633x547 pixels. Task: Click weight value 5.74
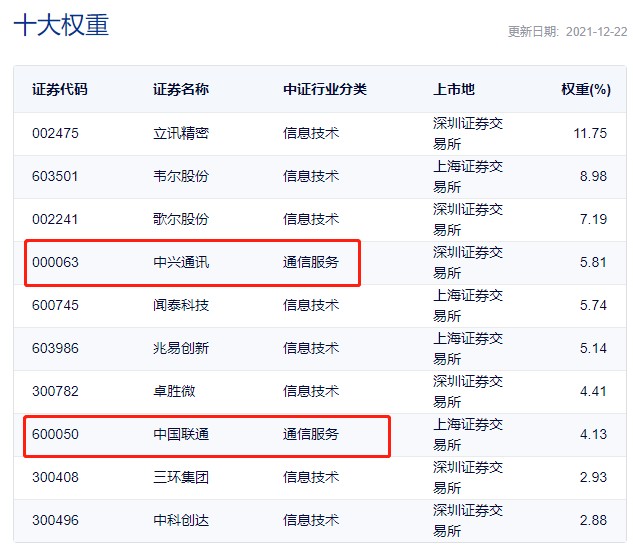[x=593, y=305]
